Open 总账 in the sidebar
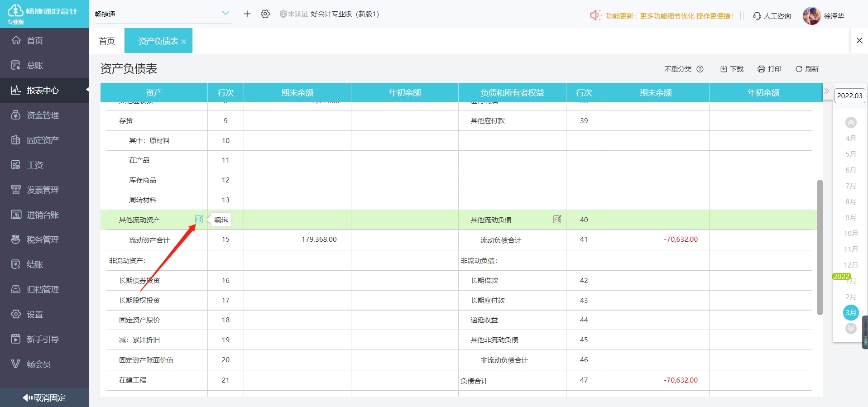Viewport: 868px width, 407px height. coord(44,65)
